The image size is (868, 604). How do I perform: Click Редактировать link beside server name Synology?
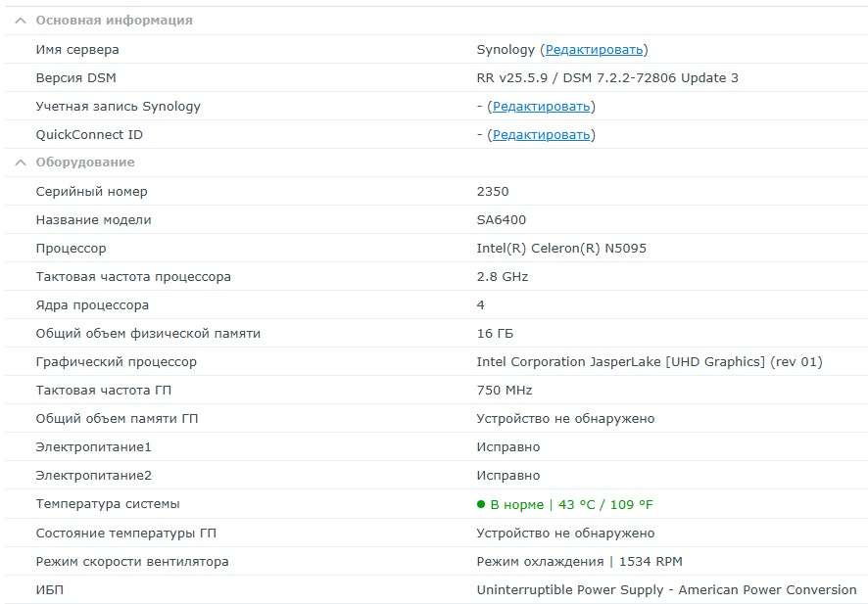pyautogui.click(x=594, y=49)
